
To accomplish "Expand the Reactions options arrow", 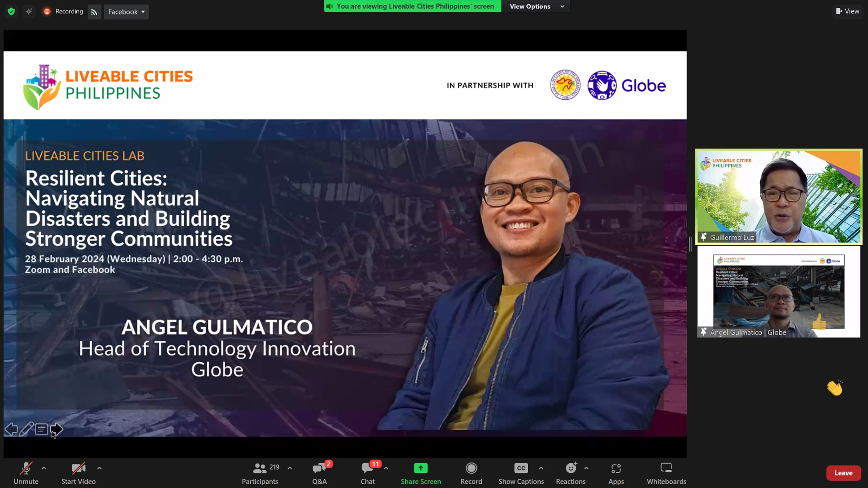I will [586, 468].
